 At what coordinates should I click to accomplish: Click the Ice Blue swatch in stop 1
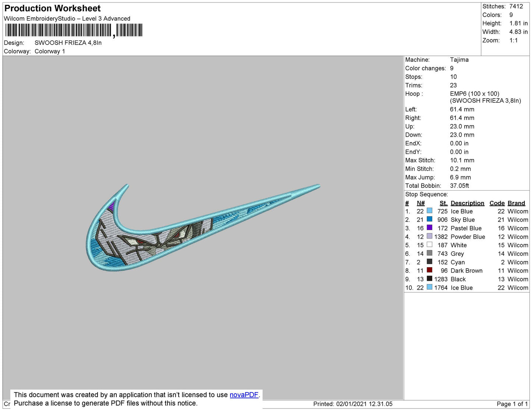point(429,211)
